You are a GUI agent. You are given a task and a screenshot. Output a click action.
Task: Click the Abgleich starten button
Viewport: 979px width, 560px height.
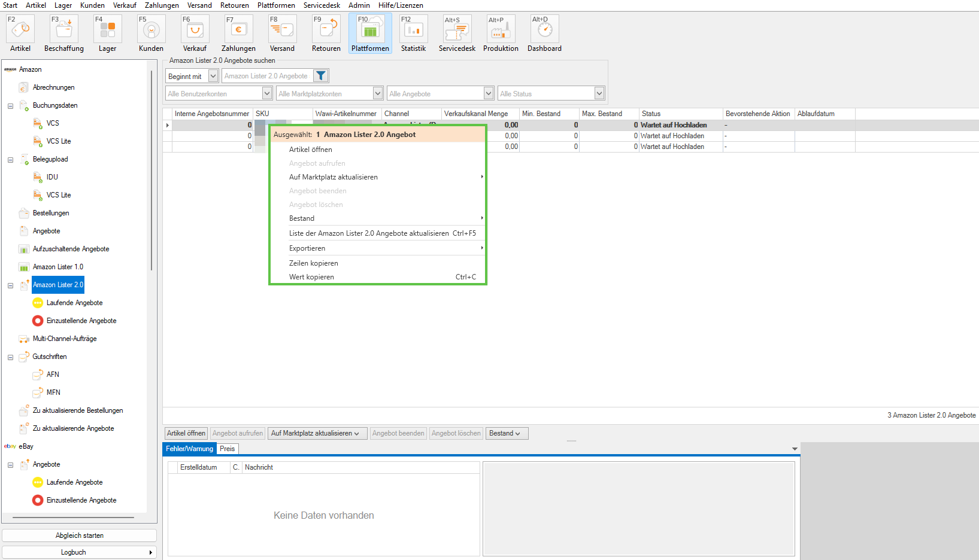pyautogui.click(x=80, y=535)
